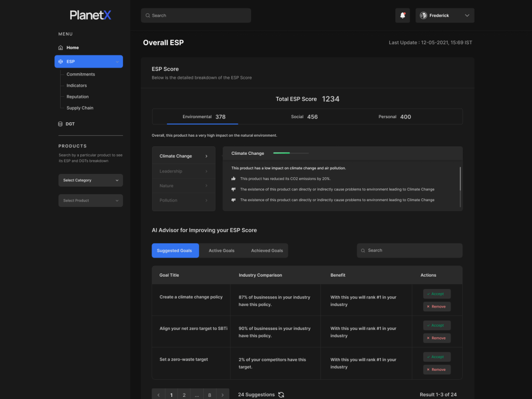Click the Home house icon
Screen dimensions: 532x399
(x=61, y=47)
